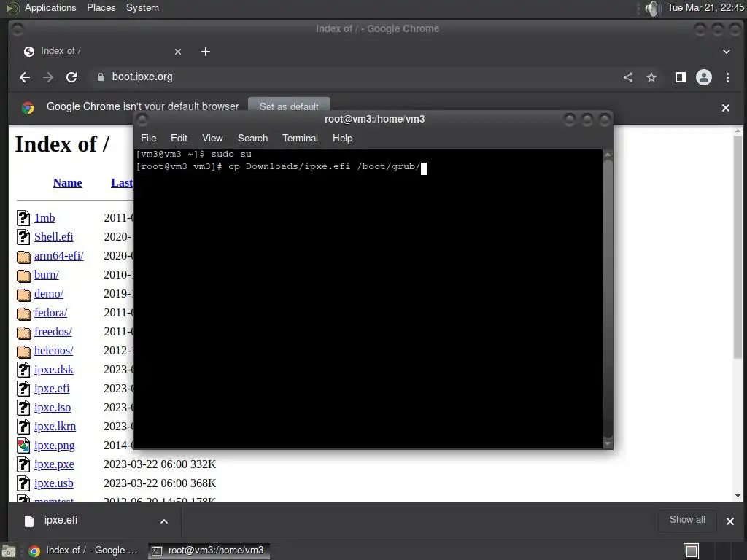Image resolution: width=747 pixels, height=560 pixels.
Task: Open the demo/ directory link
Action: 49,294
